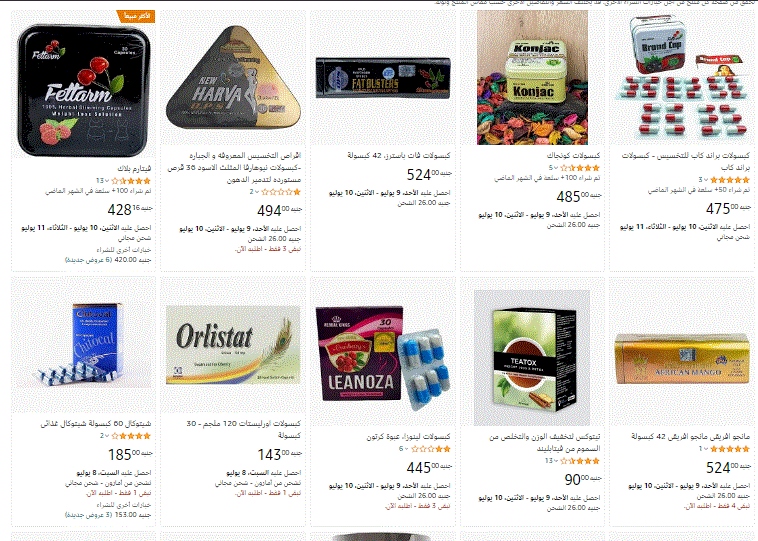
Task: Open the Teatox tea box image
Action: click(x=532, y=358)
